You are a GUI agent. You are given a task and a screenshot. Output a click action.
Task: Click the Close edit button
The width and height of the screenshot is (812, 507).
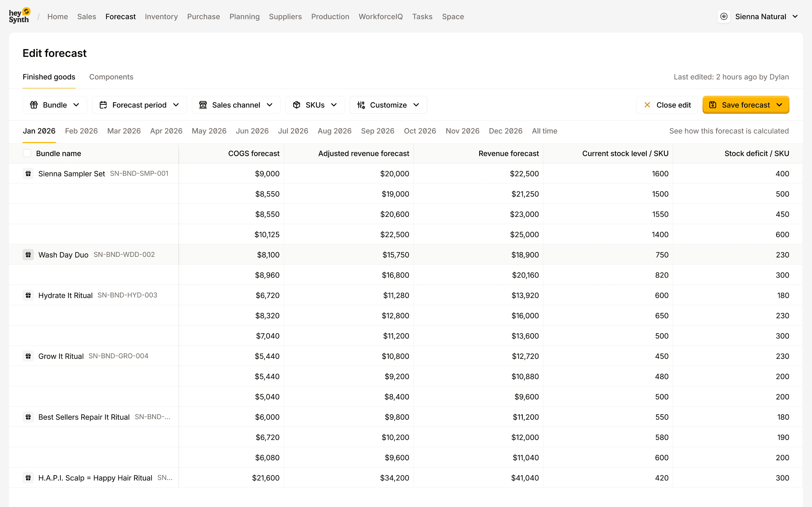(667, 105)
